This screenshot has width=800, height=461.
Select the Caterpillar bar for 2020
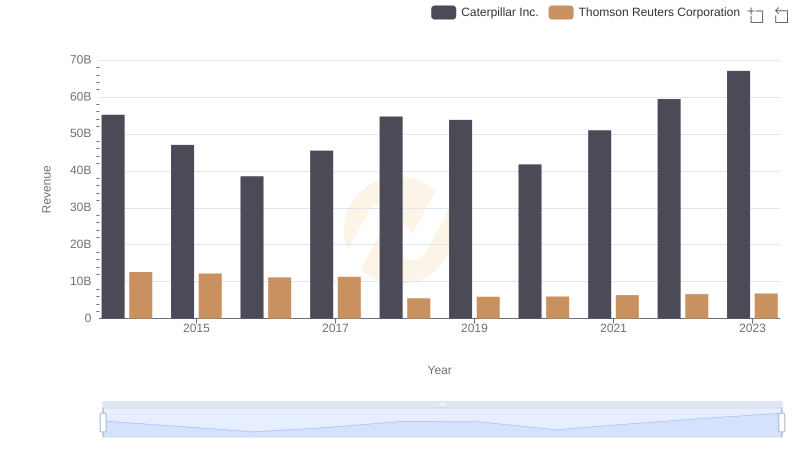point(530,241)
